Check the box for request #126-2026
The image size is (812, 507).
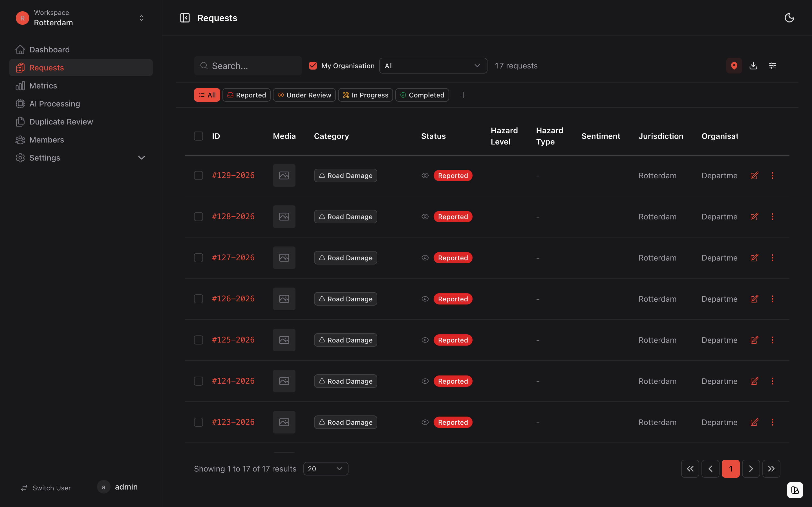[x=198, y=299]
